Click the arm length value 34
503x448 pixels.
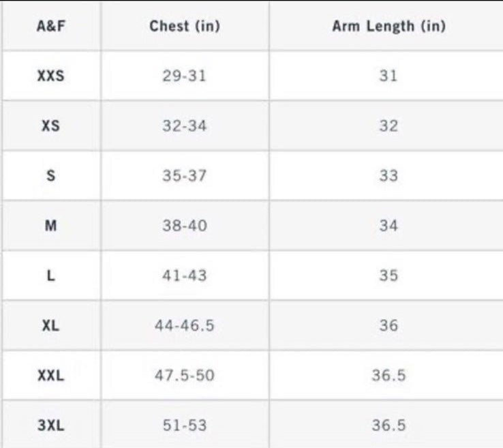tap(388, 226)
